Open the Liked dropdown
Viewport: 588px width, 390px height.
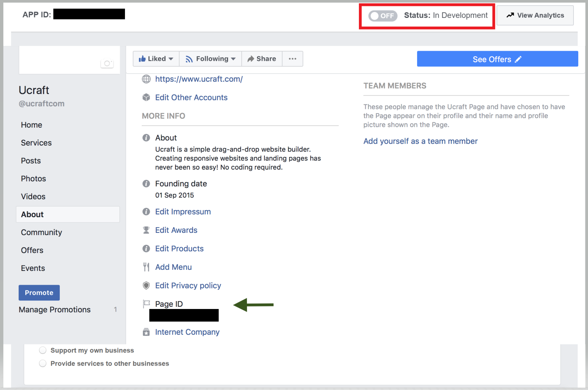[156, 59]
